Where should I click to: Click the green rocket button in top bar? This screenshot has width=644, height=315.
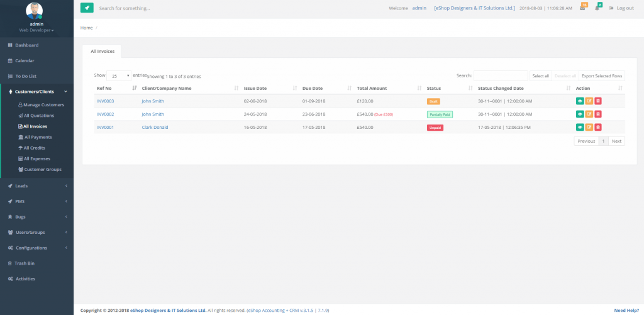(87, 8)
